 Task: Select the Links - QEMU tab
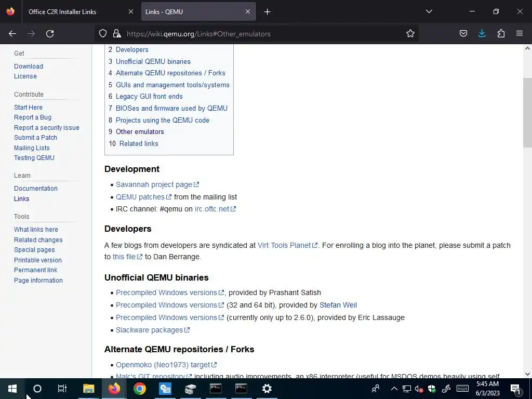tap(164, 11)
